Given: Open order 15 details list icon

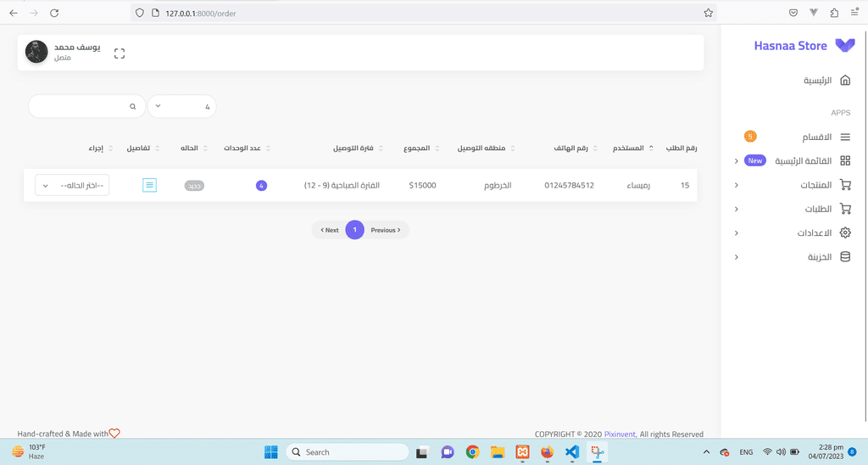Looking at the screenshot, I should point(149,185).
